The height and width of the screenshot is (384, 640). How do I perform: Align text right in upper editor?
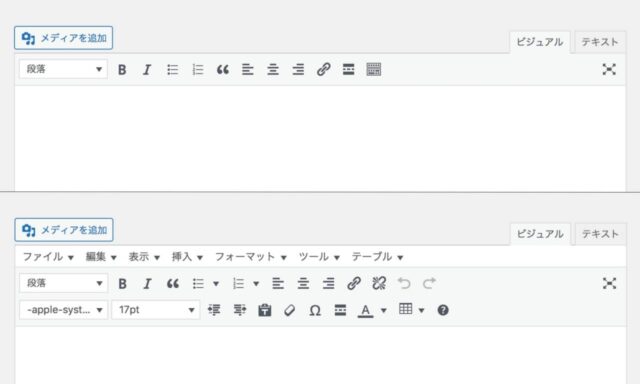tap(298, 70)
